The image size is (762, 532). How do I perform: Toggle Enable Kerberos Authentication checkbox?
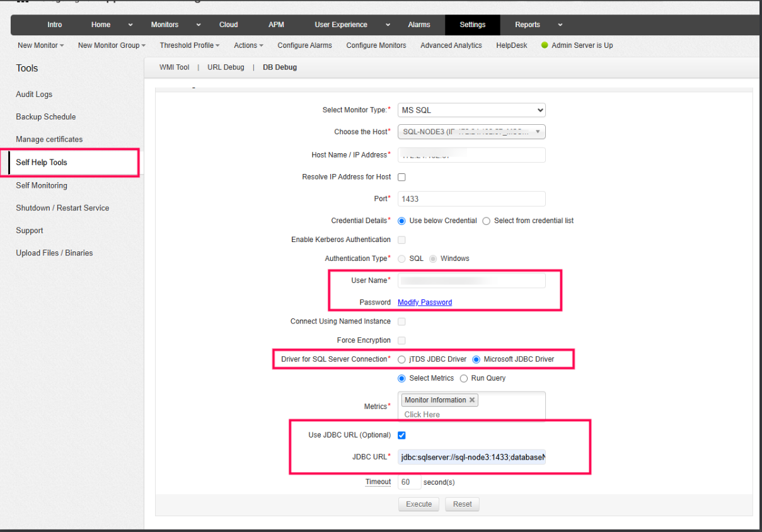coord(401,240)
